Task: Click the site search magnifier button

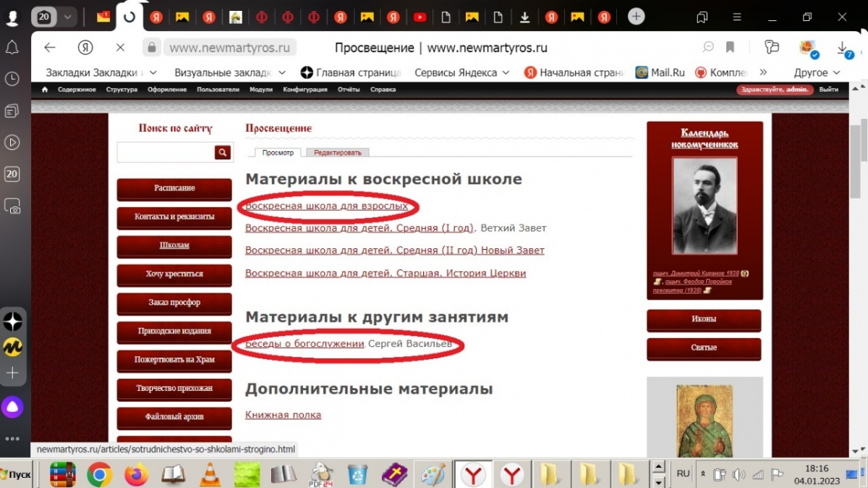Action: click(x=222, y=152)
